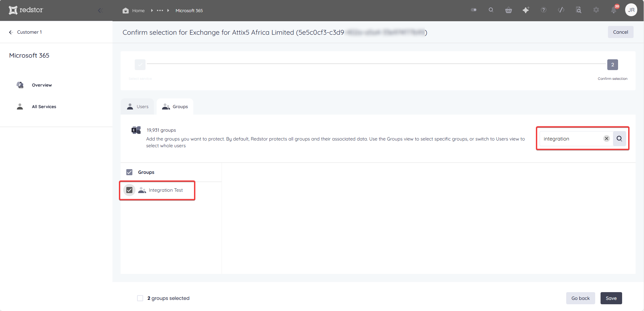Image resolution: width=644 pixels, height=311 pixels.
Task: Open the settings gear icon
Action: point(596,10)
